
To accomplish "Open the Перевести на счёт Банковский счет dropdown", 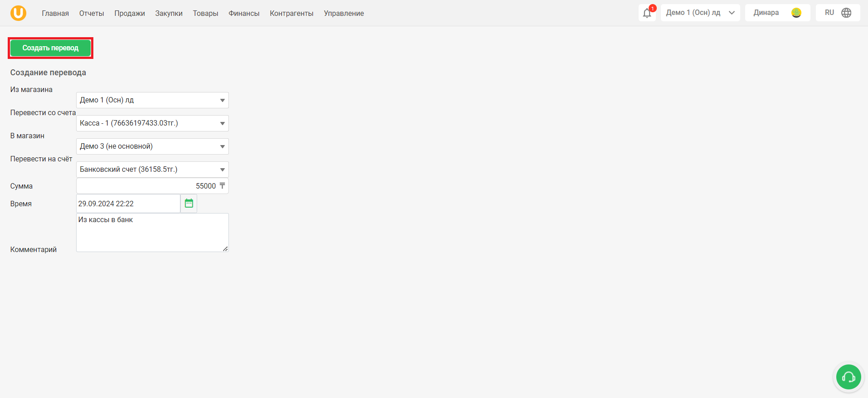I will coord(152,170).
